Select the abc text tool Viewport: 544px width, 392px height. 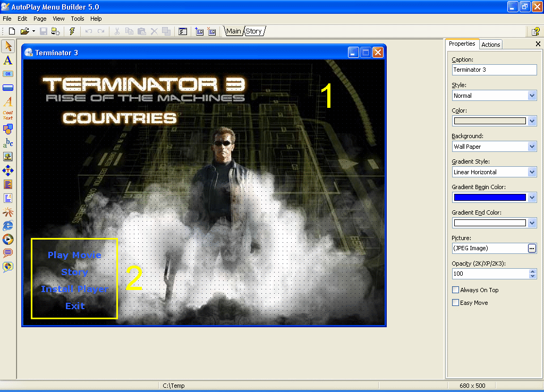[8, 142]
